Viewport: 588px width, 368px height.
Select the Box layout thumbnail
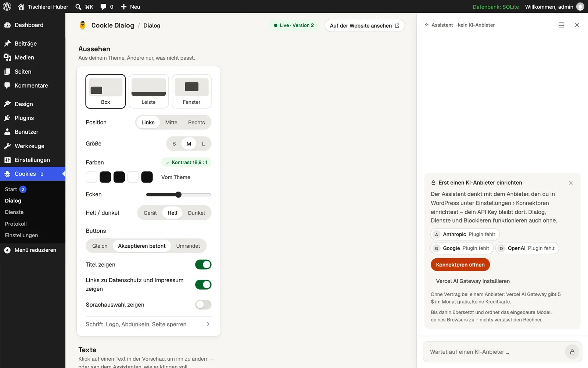point(105,91)
